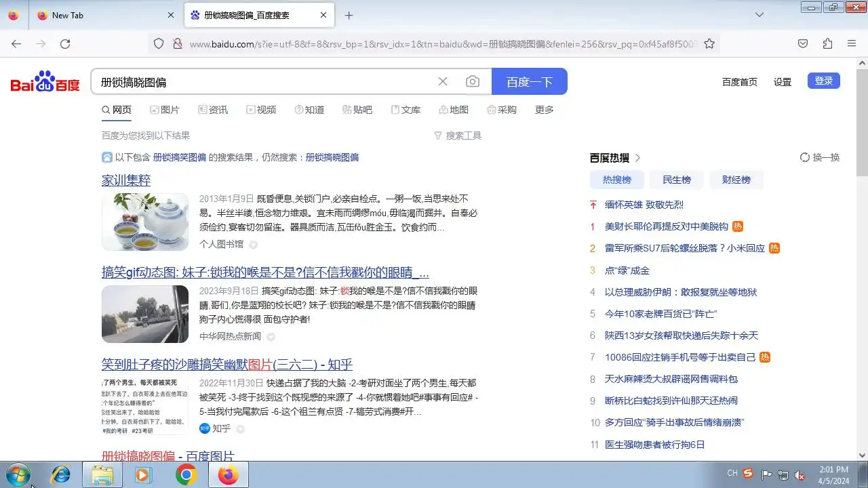Open hot topic about 雷军 SU7
The width and height of the screenshot is (868, 488).
coord(685,249)
